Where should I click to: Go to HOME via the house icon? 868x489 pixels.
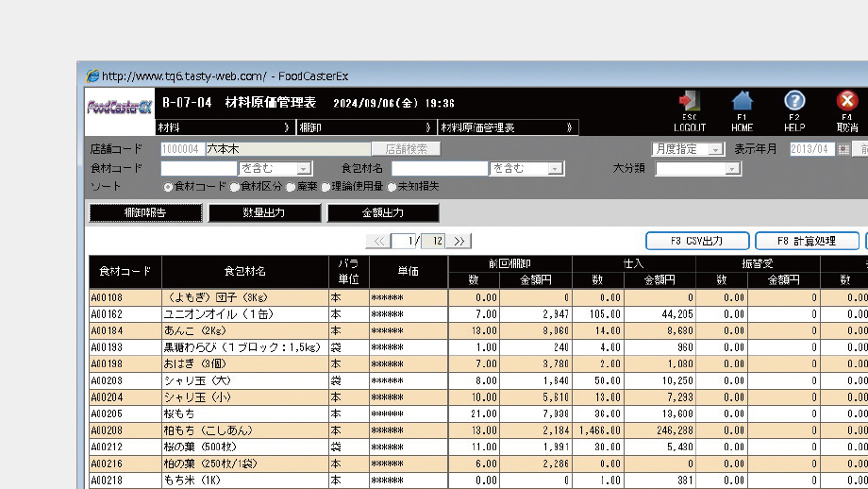[x=742, y=101]
